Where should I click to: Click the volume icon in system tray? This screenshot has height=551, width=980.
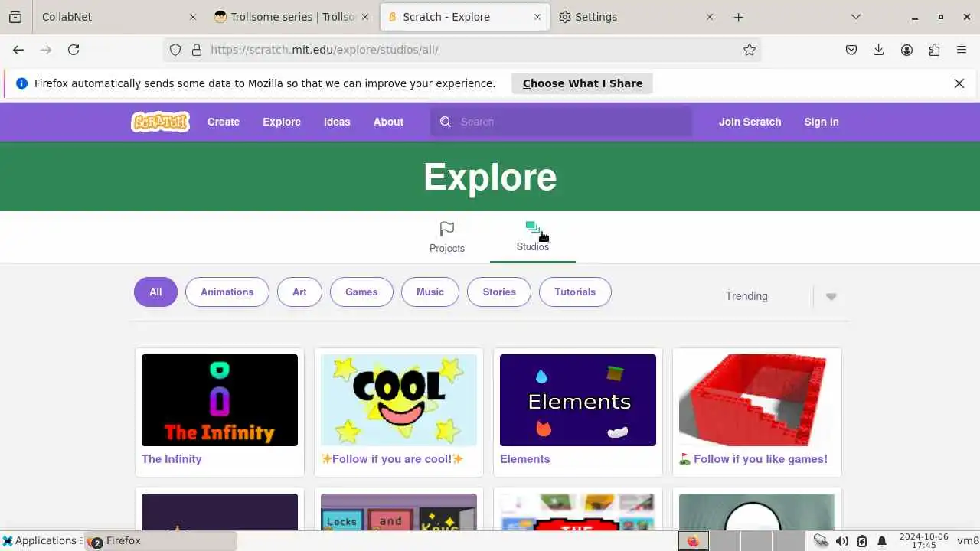[x=842, y=541]
